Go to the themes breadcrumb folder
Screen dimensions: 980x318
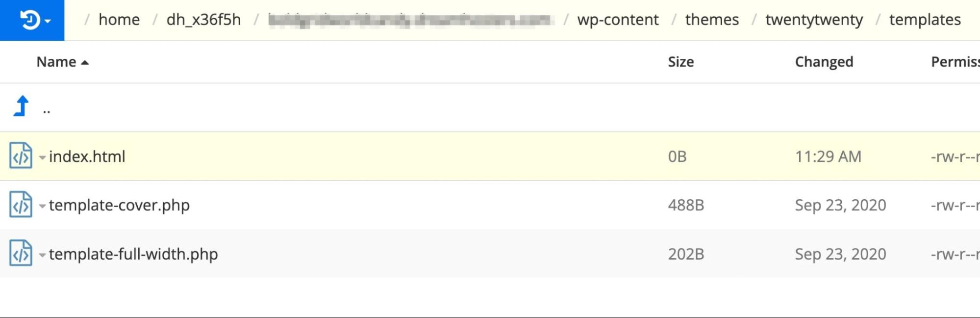point(712,20)
